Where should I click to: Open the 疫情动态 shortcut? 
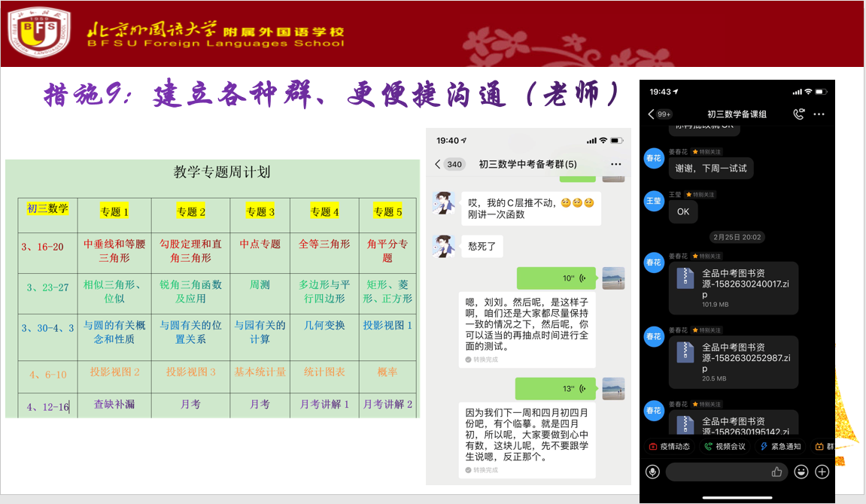pos(669,446)
